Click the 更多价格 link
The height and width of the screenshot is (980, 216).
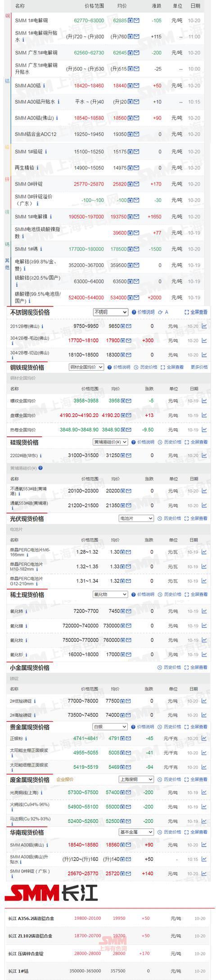pos(199,367)
